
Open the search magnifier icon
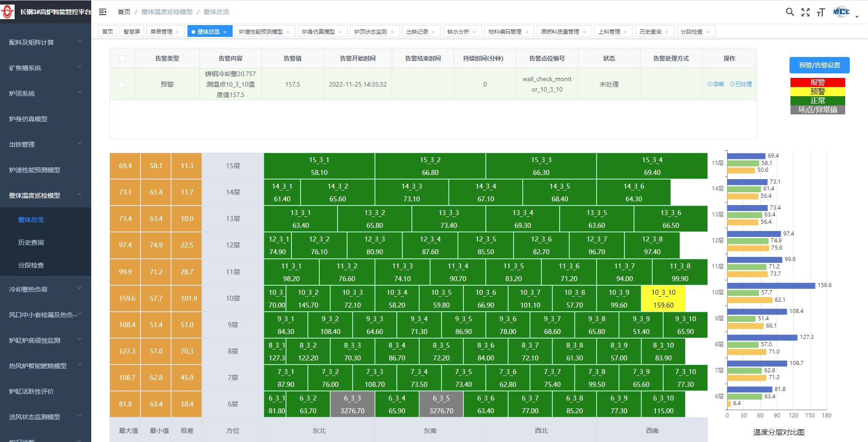[x=790, y=12]
